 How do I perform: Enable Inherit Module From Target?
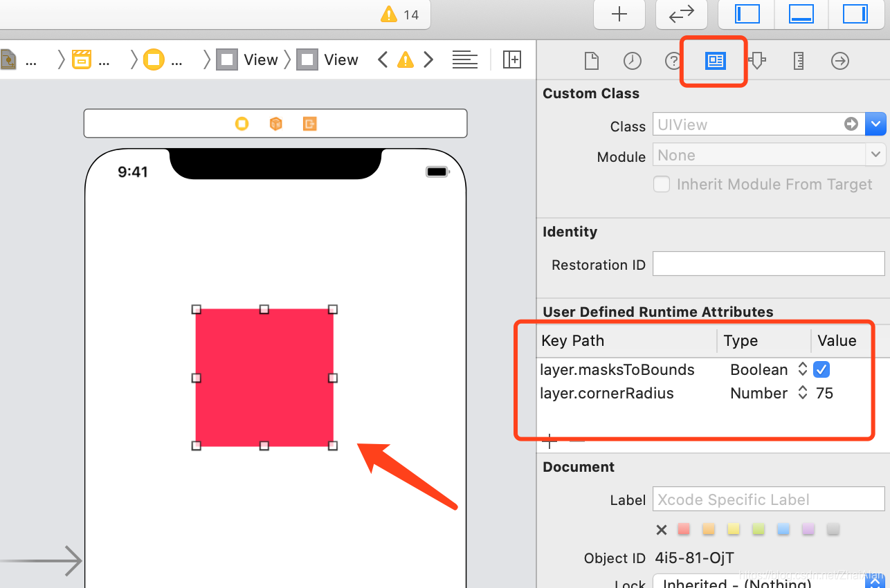click(x=662, y=184)
